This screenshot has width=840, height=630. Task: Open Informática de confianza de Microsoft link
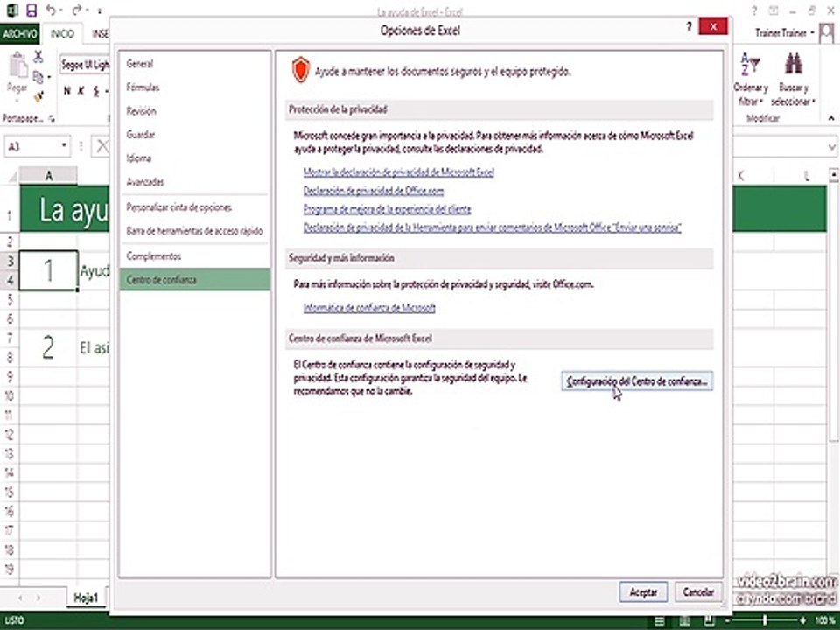(x=369, y=308)
